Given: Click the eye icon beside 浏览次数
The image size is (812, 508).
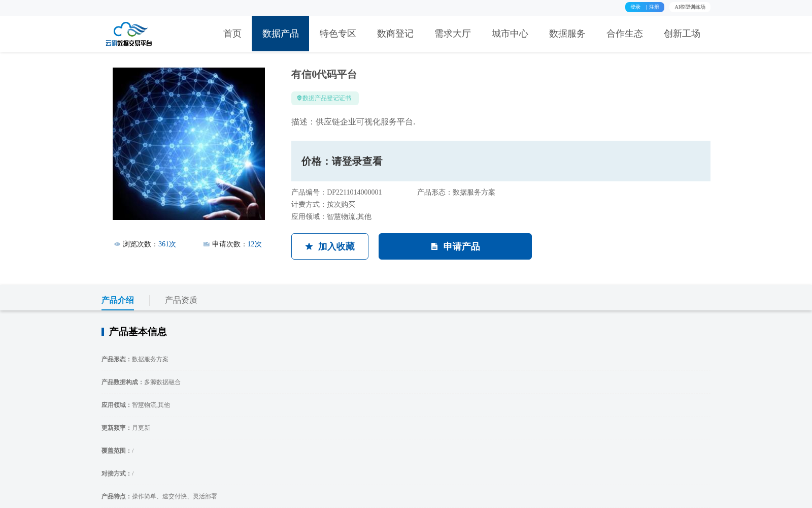Looking at the screenshot, I should coord(117,244).
